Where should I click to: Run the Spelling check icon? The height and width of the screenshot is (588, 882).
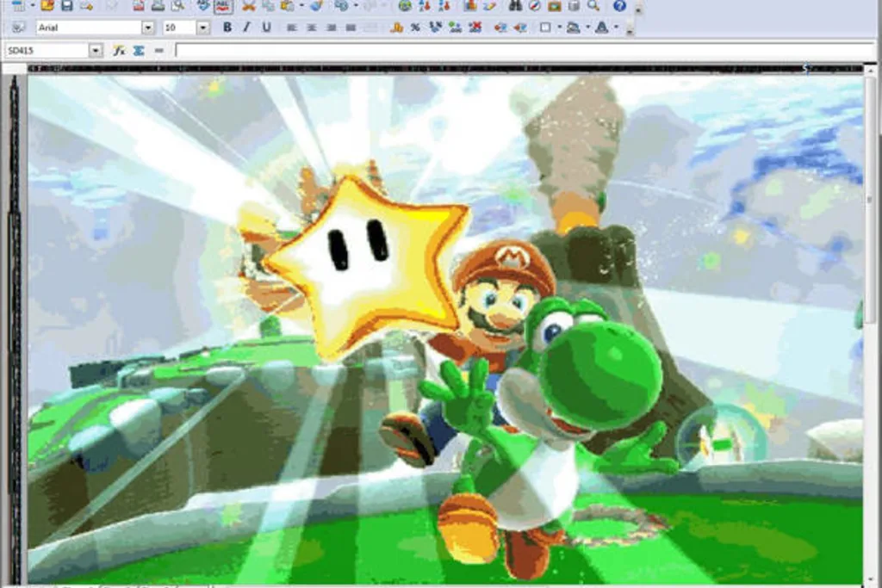tap(203, 6)
